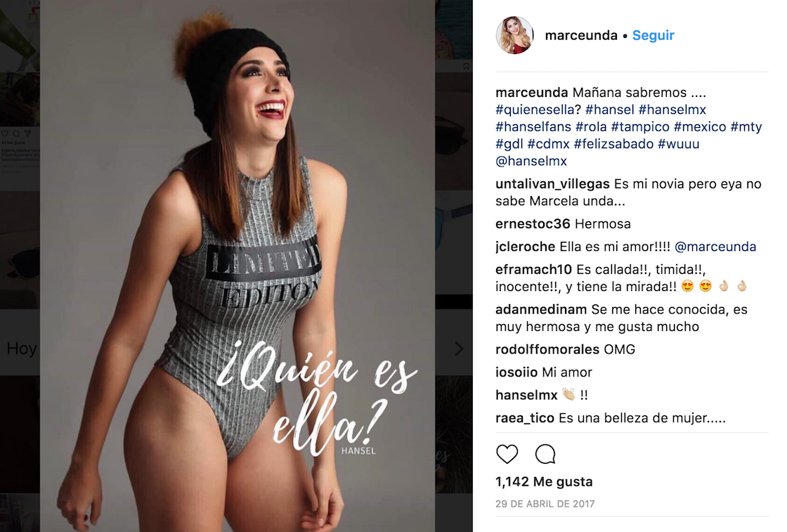
Task: Visit the @hanselmx mention in caption
Action: click(x=531, y=161)
